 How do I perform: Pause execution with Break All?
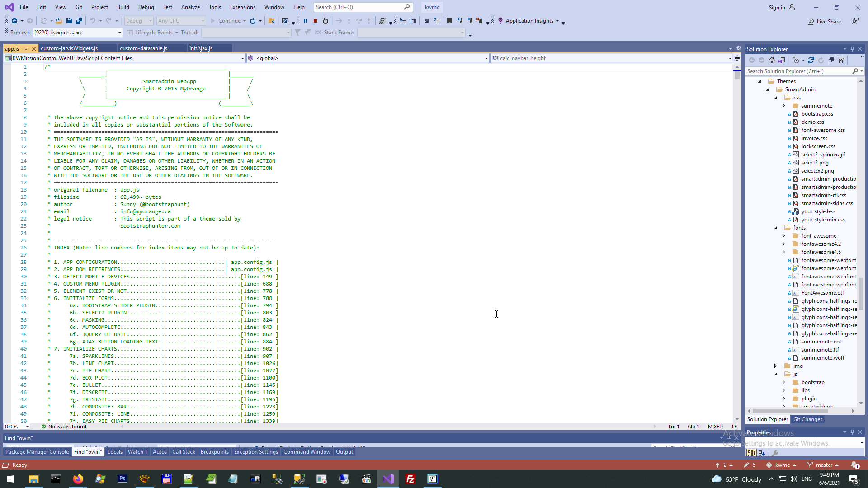306,21
